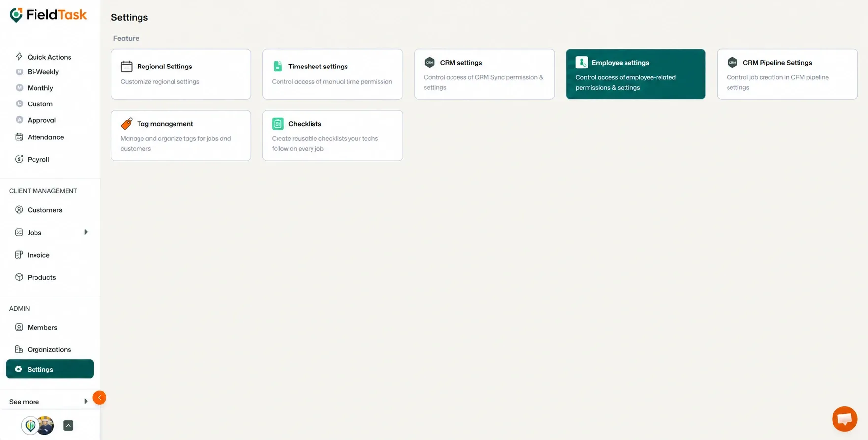Image resolution: width=868 pixels, height=440 pixels.
Task: Open the CRM Pipeline Settings card
Action: [787, 74]
